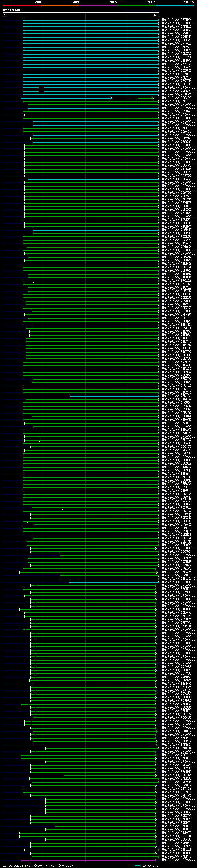This screenshot has height=868, width=197.
Task: Select the UniRef100_A3LPX6 entry
Action: pos(176,264)
